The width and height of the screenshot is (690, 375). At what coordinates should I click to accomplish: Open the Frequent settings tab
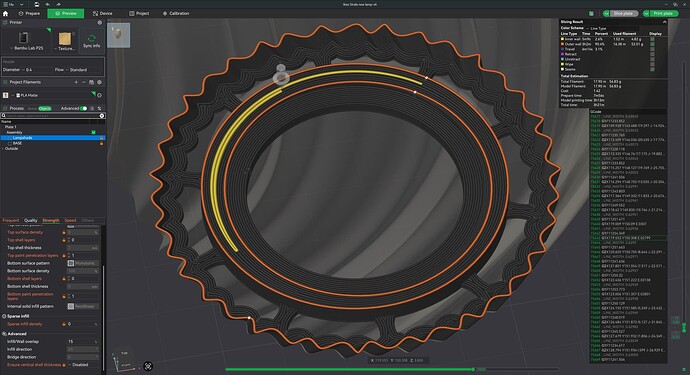point(11,221)
